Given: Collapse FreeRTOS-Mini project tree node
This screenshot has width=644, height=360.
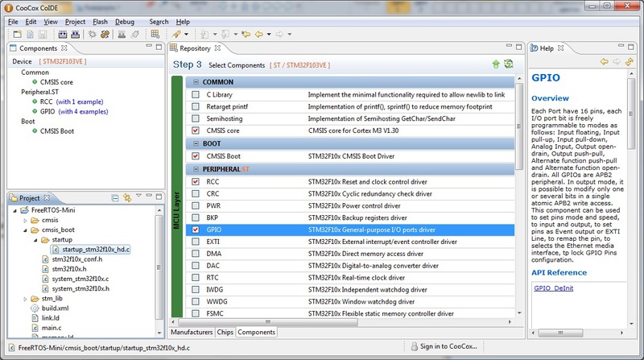Looking at the screenshot, I should pos(15,210).
